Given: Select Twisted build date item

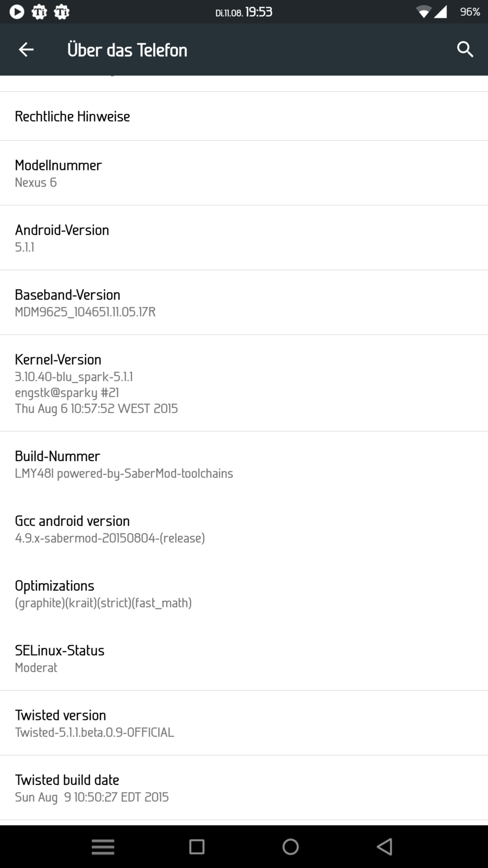Looking at the screenshot, I should 244,787.
